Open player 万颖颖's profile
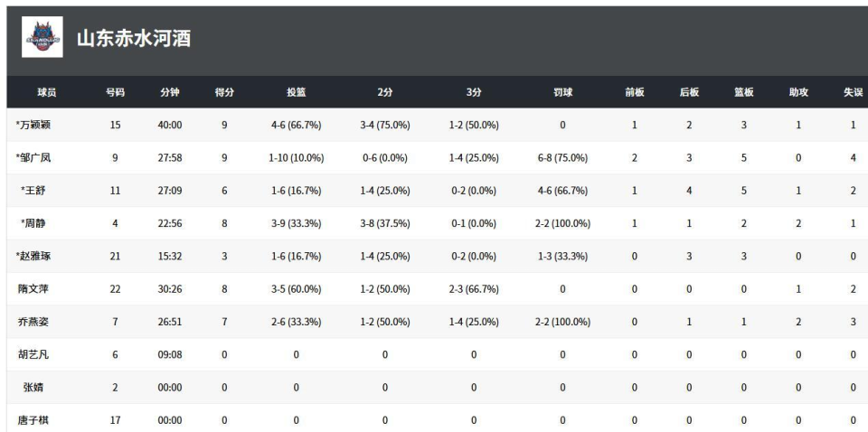The width and height of the screenshot is (868, 432). click(x=35, y=125)
